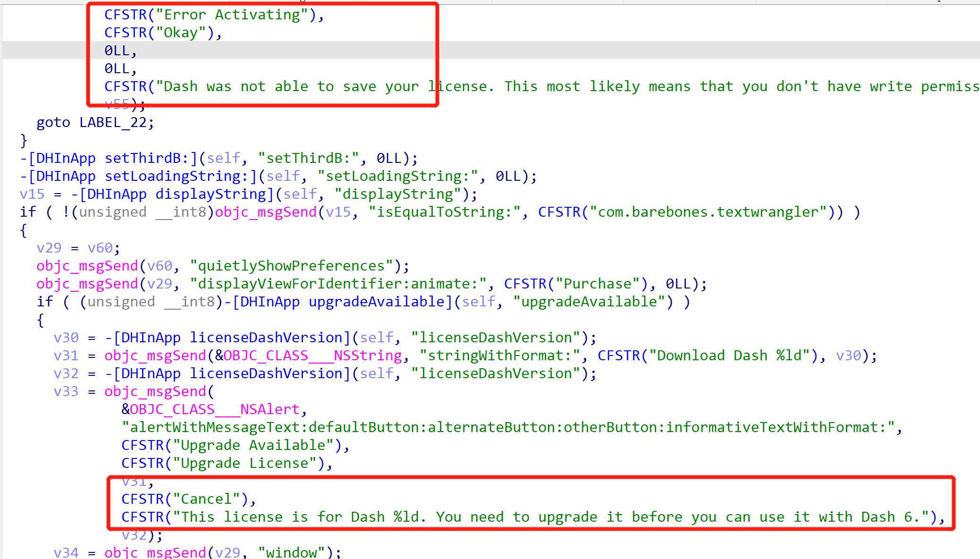Viewport: 980px width, 559px height.
Task: Click the "quietlyShowPreferences" selector string
Action: point(291,266)
